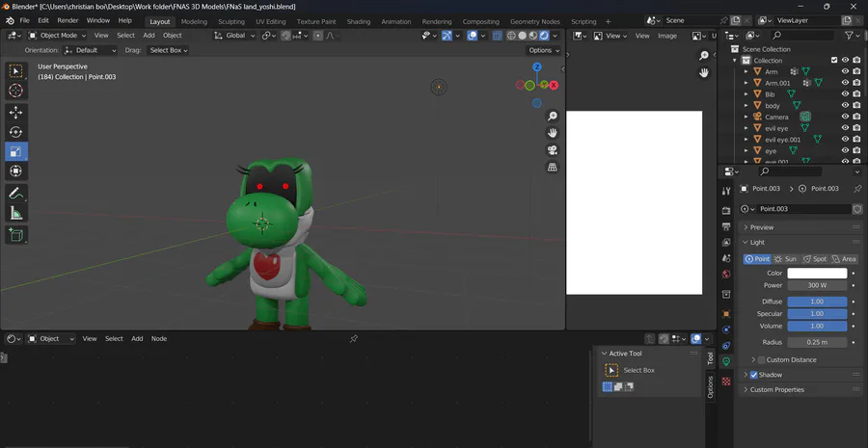The height and width of the screenshot is (448, 868).
Task: Open the World properties tab icon
Action: coord(726,275)
